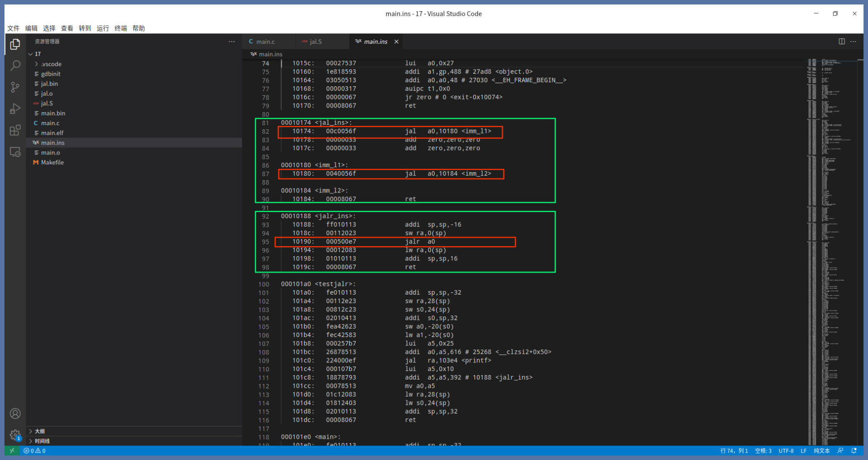Viewport: 868px width, 460px height.
Task: Open the Source Control view
Action: click(15, 87)
